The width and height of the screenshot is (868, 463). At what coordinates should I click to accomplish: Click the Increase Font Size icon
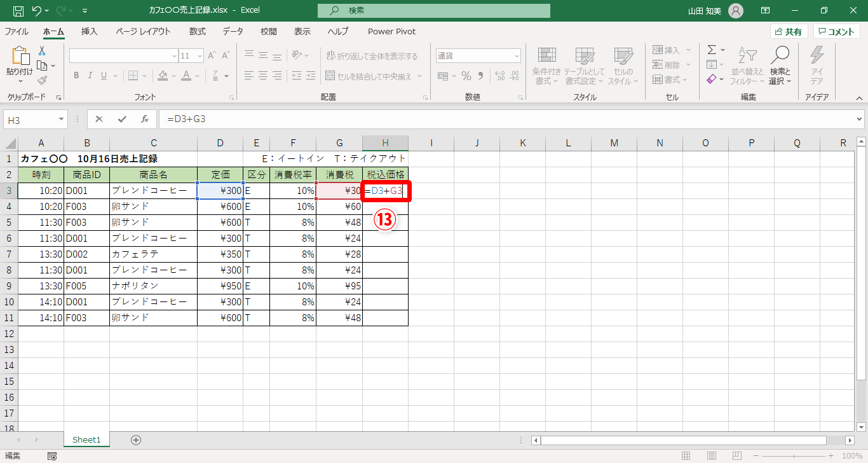coord(212,56)
